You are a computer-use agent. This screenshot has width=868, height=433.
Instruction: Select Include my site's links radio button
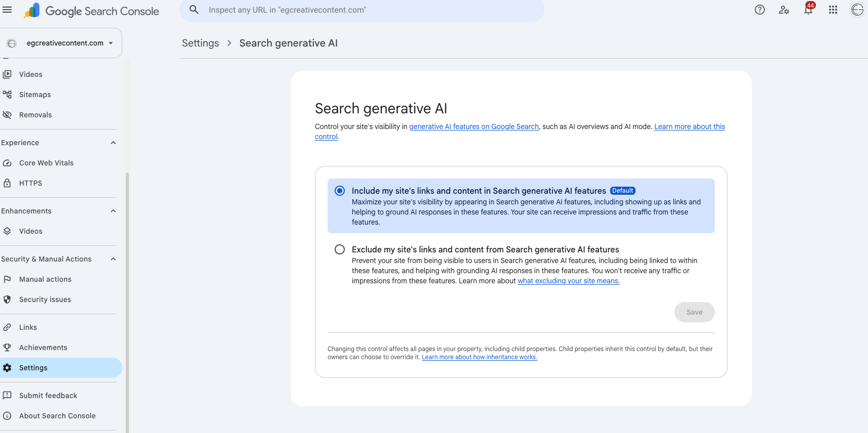click(x=340, y=191)
